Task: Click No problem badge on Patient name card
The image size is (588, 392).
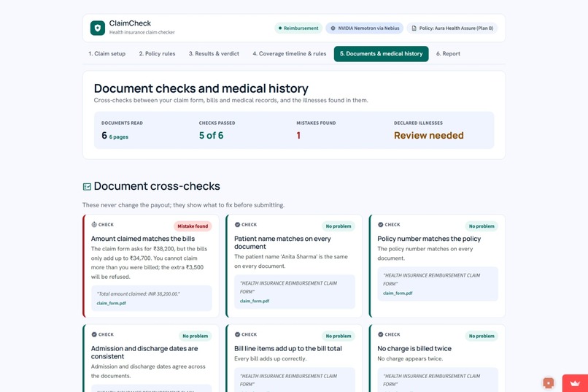Action: [339, 226]
